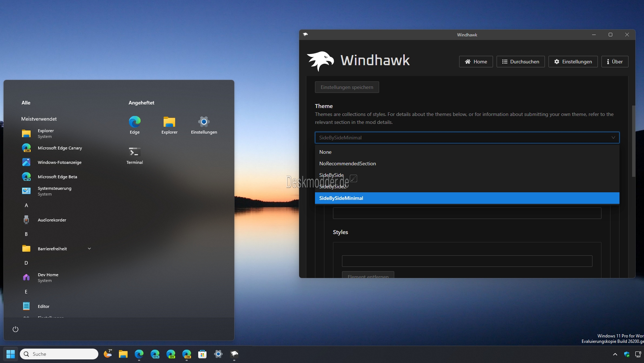
Task: Click letter B section header
Action: (26, 234)
